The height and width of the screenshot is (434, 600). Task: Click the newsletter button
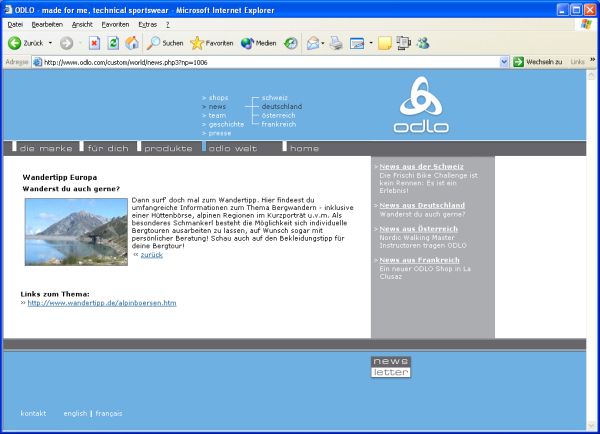click(x=391, y=367)
